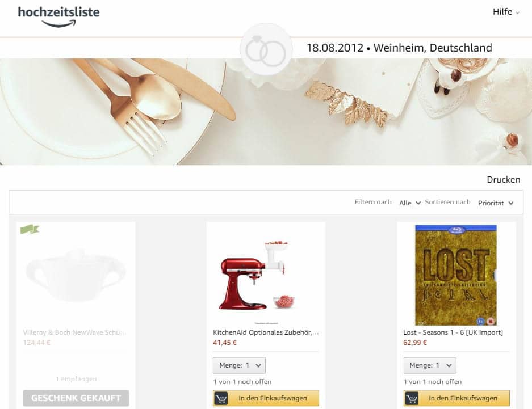Open the Hilfe menu
The height and width of the screenshot is (409, 532).
pyautogui.click(x=506, y=12)
